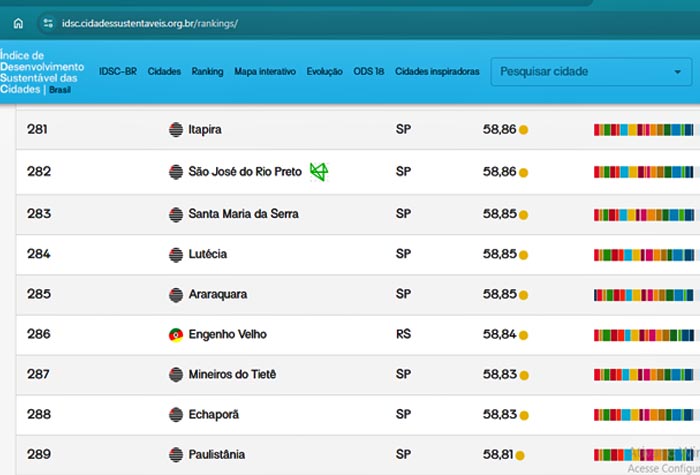
Task: Open the Araraquara city link
Action: click(217, 294)
